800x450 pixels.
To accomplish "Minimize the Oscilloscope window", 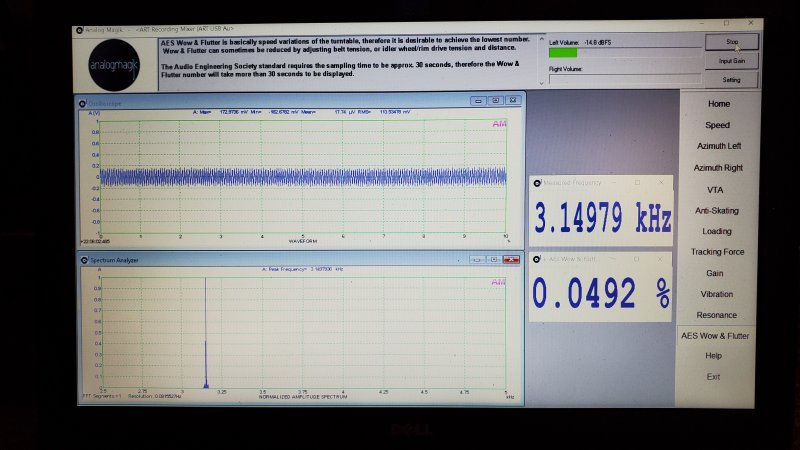I will click(478, 101).
